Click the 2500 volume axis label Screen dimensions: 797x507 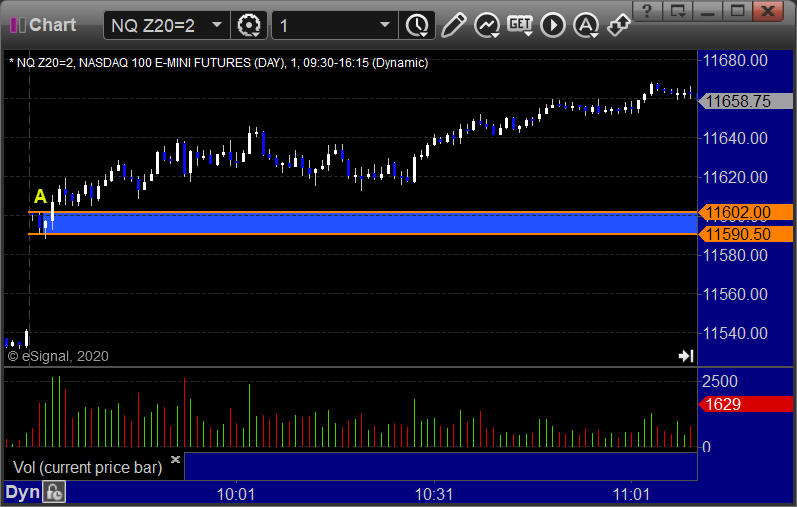pyautogui.click(x=720, y=381)
